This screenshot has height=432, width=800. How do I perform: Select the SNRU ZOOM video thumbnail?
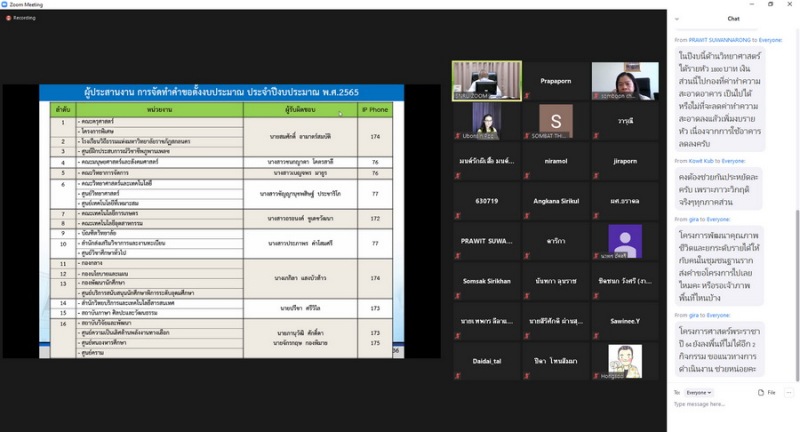(x=487, y=81)
